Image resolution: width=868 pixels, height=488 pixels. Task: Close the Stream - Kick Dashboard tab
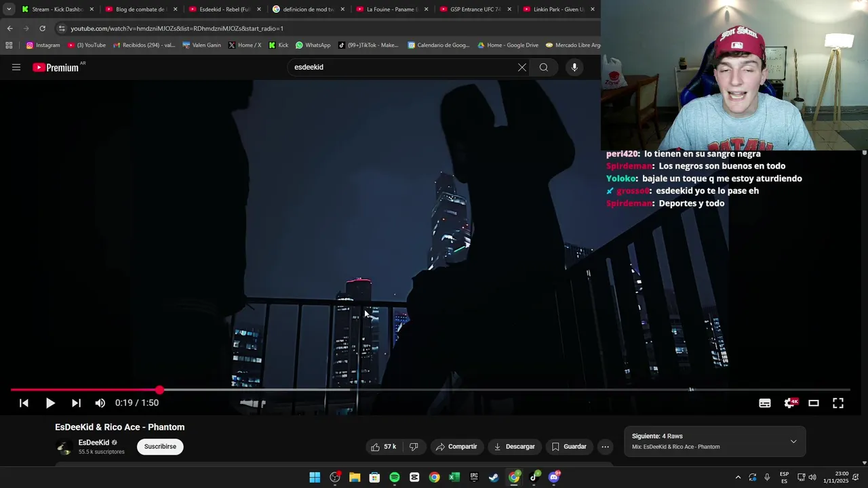pyautogui.click(x=92, y=9)
